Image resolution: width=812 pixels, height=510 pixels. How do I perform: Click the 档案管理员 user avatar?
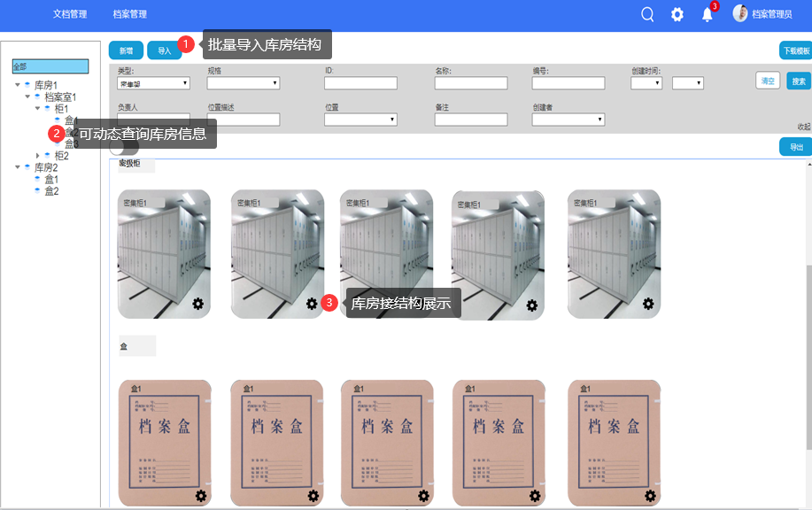(740, 13)
